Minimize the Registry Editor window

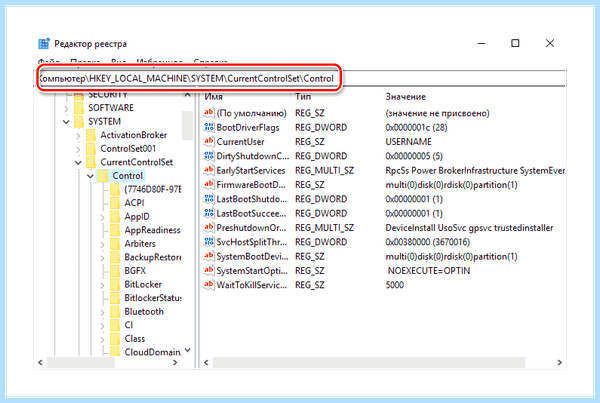[481, 43]
